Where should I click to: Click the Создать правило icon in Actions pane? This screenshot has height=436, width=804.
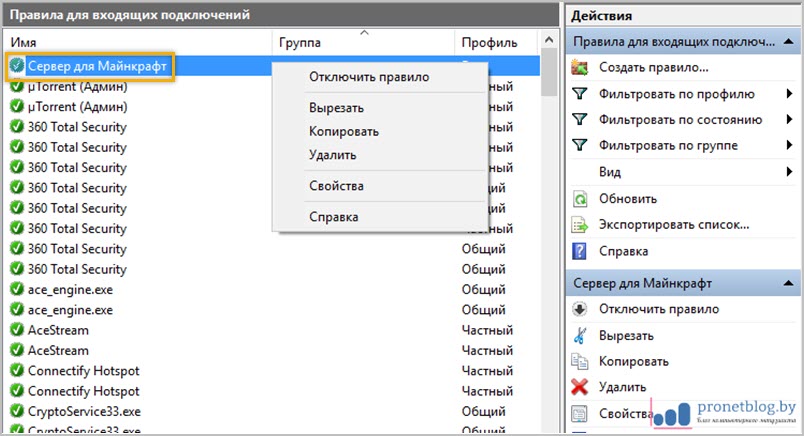(x=580, y=68)
